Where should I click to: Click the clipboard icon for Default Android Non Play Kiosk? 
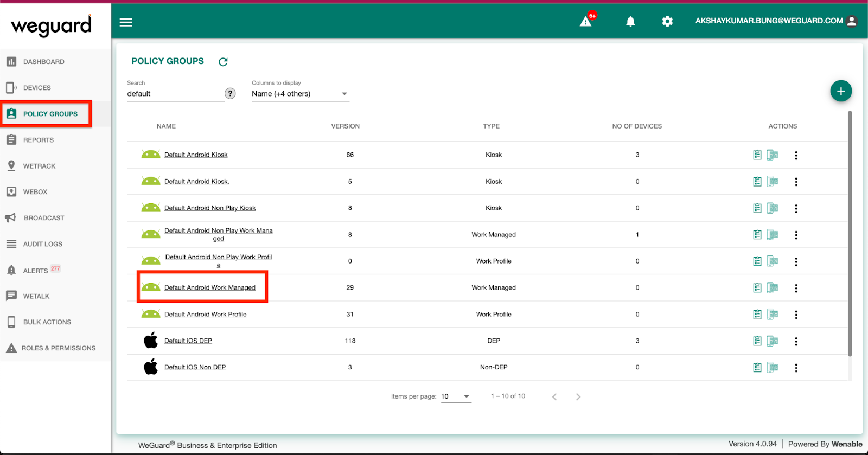(757, 208)
